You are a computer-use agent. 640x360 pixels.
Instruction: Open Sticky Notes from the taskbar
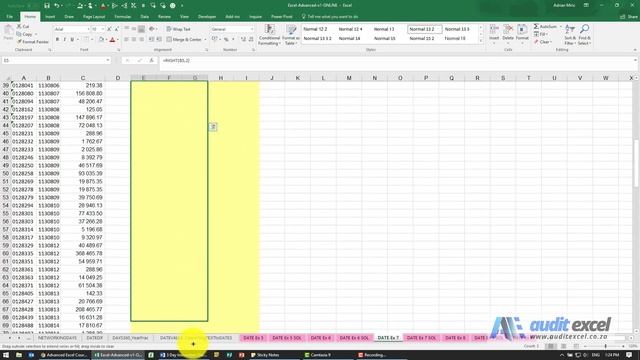point(264,355)
